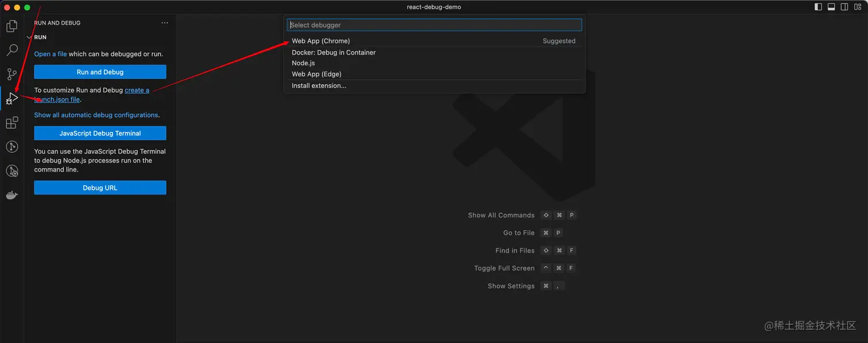The height and width of the screenshot is (343, 868).
Task: Toggle bottom panel layout icon
Action: tap(831, 7)
